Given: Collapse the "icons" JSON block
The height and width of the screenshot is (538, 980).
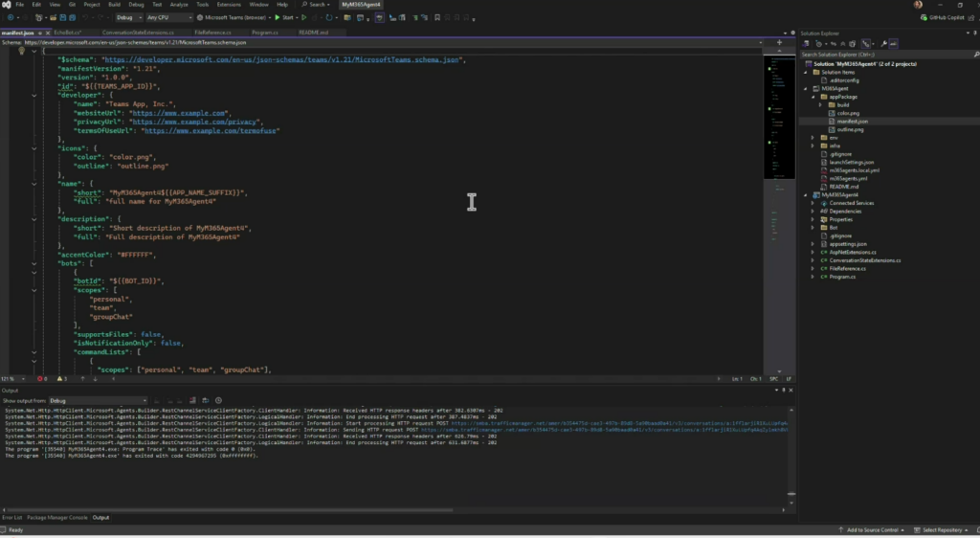Looking at the screenshot, I should (x=33, y=148).
